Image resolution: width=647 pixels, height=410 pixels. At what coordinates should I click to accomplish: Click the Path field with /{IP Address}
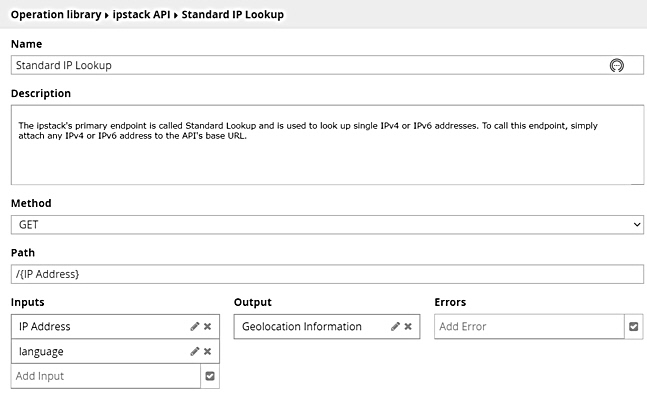pyautogui.click(x=326, y=274)
